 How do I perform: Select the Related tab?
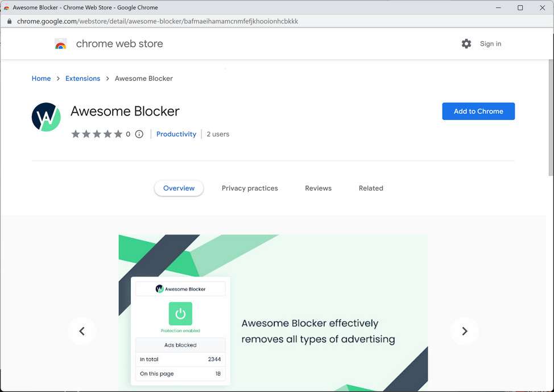[371, 188]
